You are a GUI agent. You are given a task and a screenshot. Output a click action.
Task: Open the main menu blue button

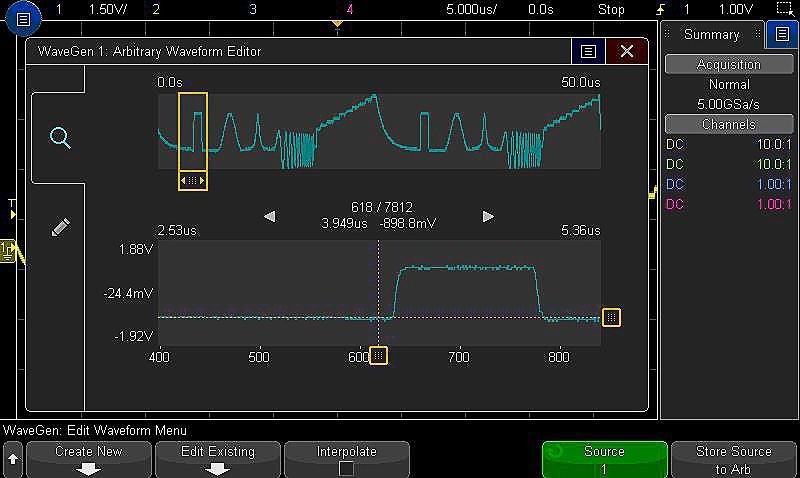(x=23, y=19)
